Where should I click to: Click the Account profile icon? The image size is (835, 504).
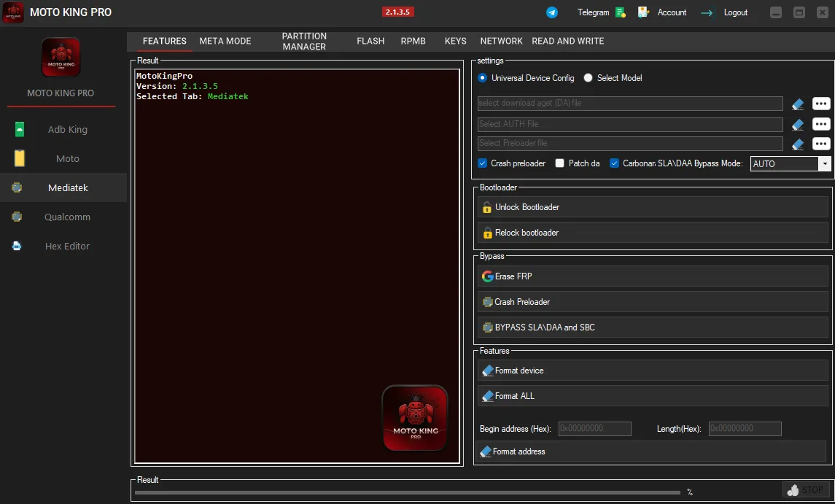643,12
